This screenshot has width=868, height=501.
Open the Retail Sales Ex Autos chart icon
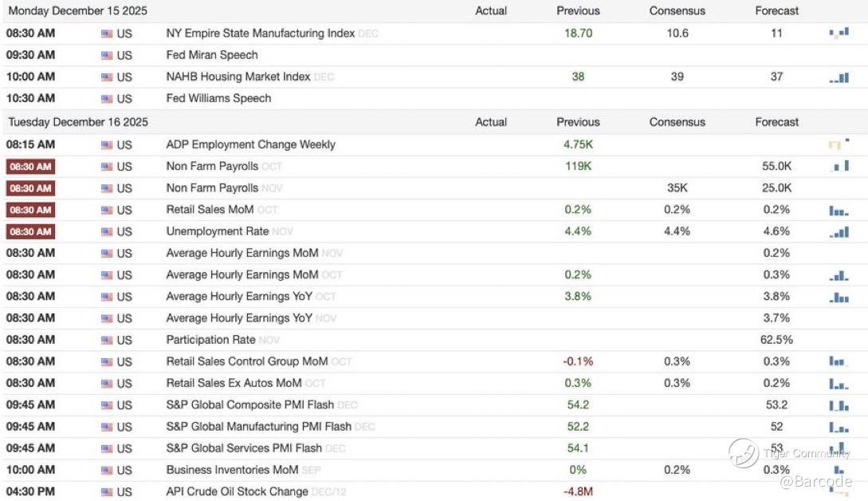pos(839,384)
